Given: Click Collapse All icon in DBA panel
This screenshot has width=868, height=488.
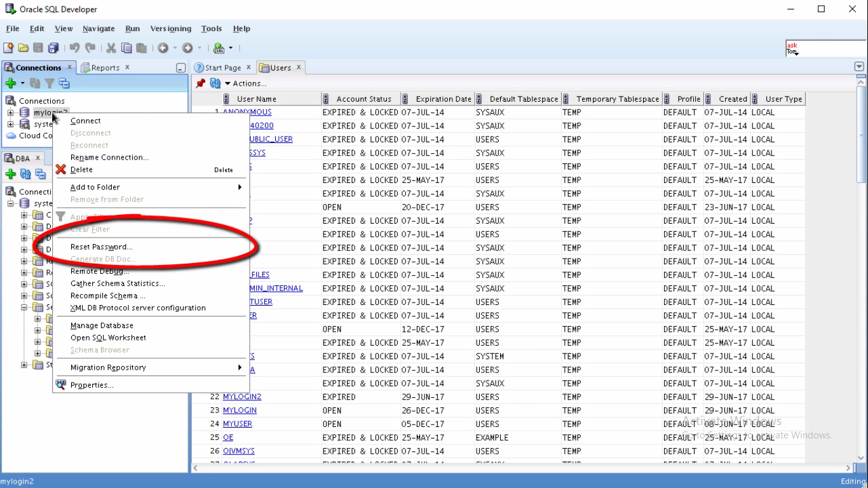Looking at the screenshot, I should pos(41,174).
